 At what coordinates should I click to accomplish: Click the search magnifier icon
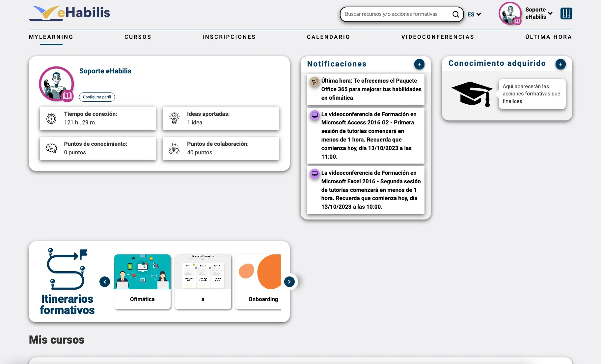click(x=456, y=14)
